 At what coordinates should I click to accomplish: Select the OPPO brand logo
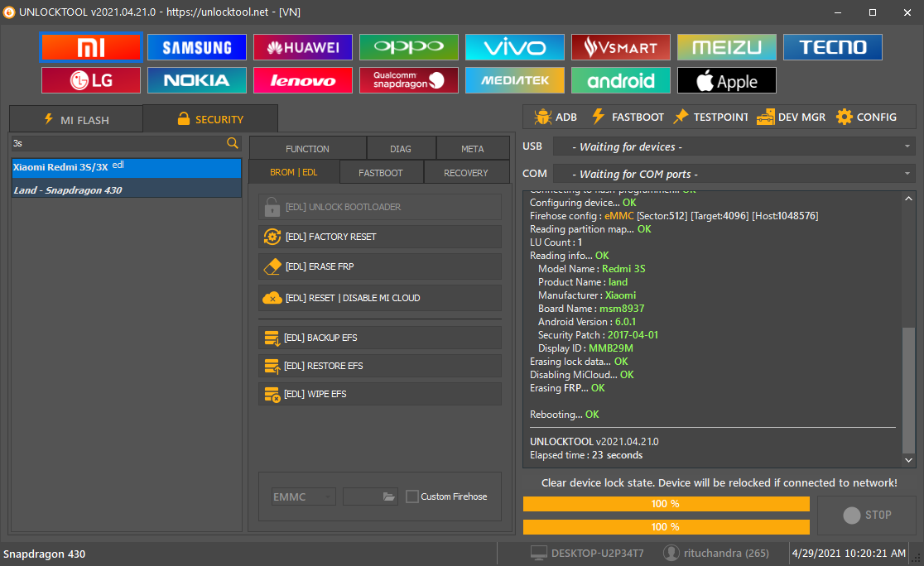[409, 47]
